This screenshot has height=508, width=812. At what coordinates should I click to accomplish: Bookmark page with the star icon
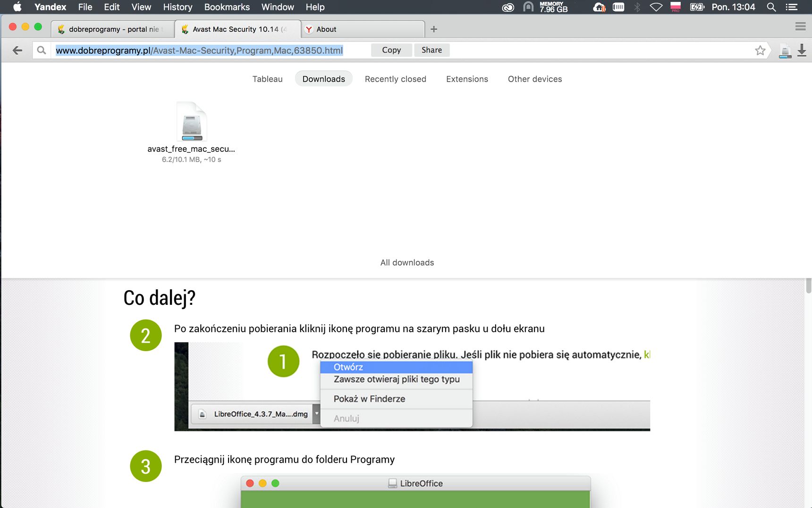(x=760, y=50)
